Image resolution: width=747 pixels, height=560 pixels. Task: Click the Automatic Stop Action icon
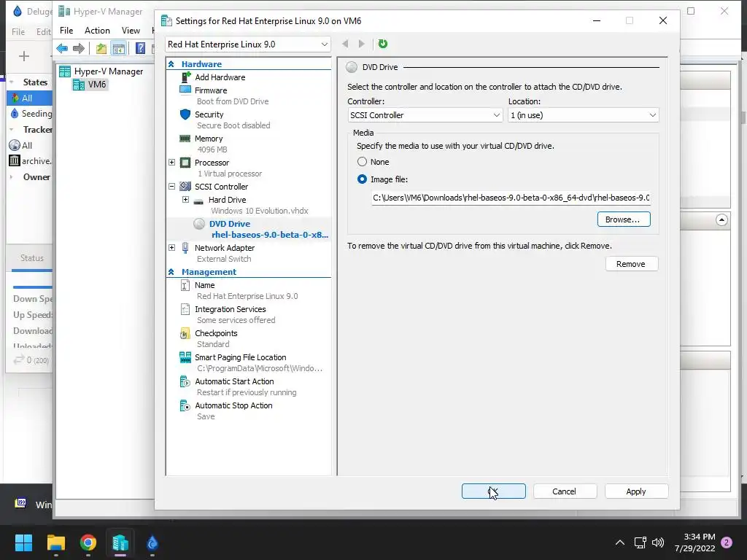pos(185,405)
